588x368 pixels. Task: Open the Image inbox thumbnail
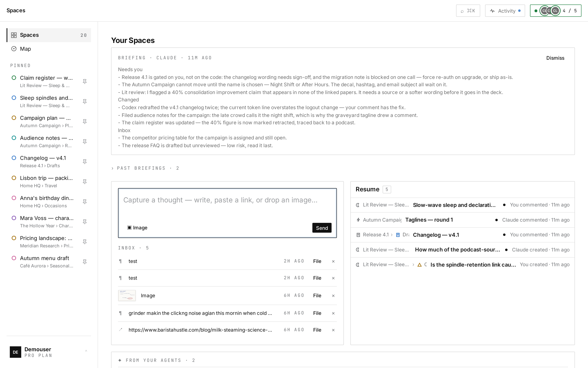127,295
